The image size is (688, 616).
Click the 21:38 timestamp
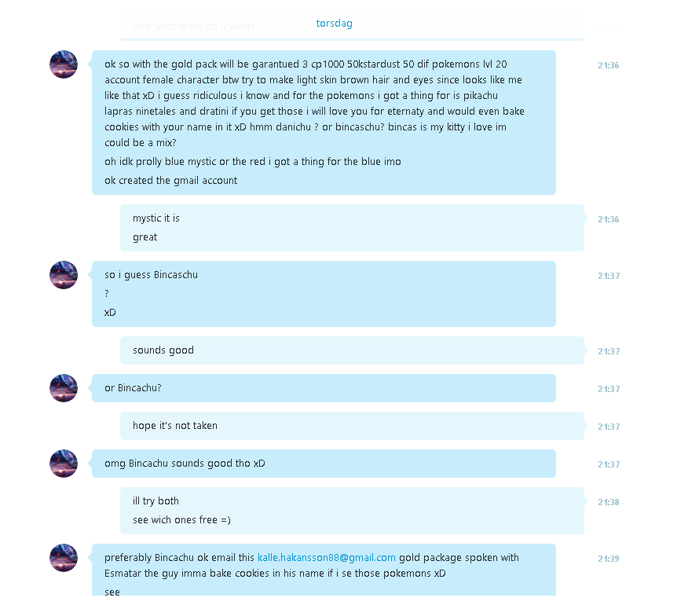click(609, 502)
